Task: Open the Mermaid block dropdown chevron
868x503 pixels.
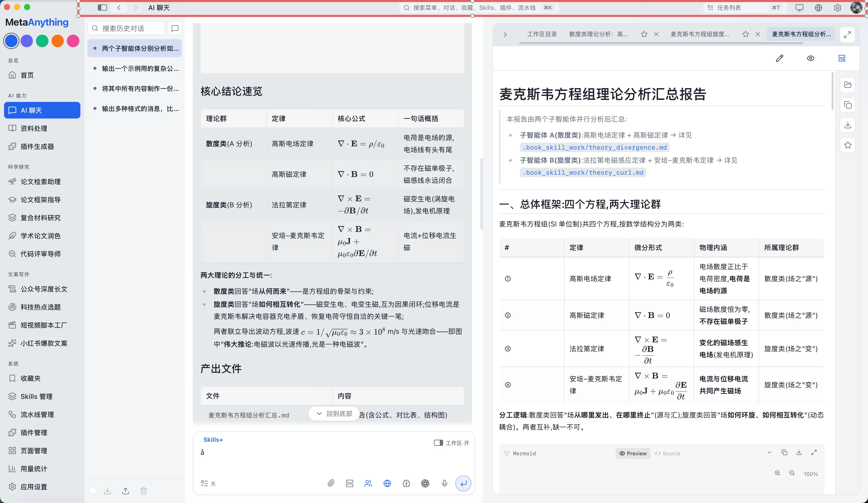Action: (x=769, y=452)
